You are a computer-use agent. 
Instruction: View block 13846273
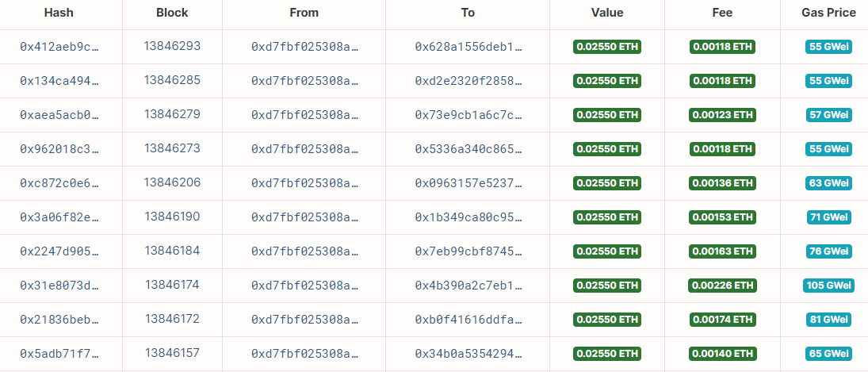coord(172,148)
